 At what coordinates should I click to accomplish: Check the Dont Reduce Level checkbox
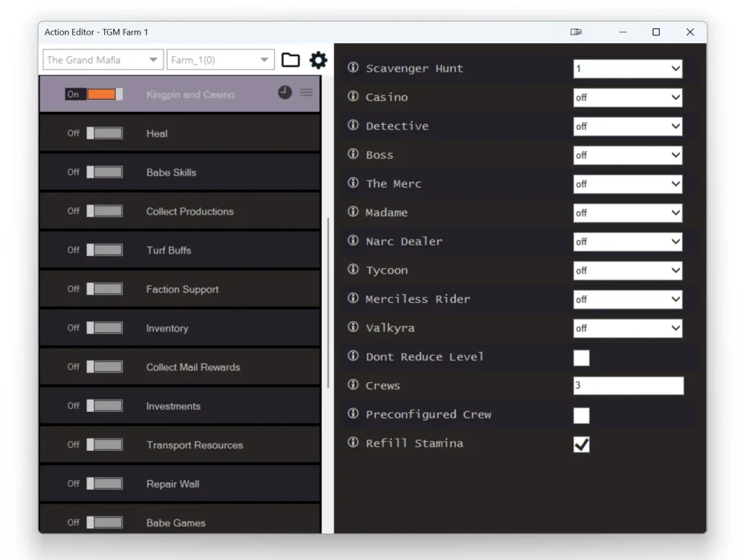point(582,358)
